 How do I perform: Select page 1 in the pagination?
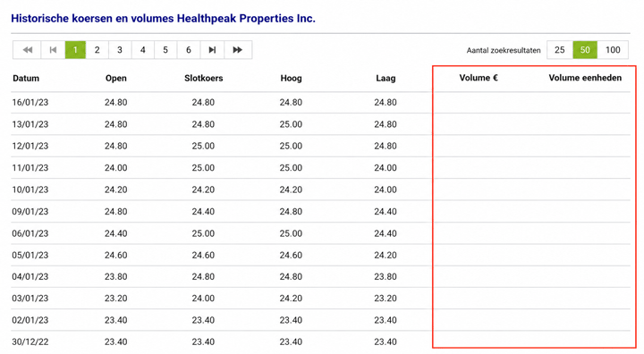75,50
